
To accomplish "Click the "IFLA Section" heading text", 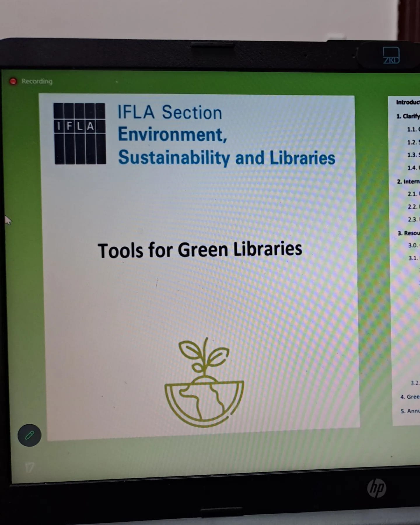I will click(169, 112).
